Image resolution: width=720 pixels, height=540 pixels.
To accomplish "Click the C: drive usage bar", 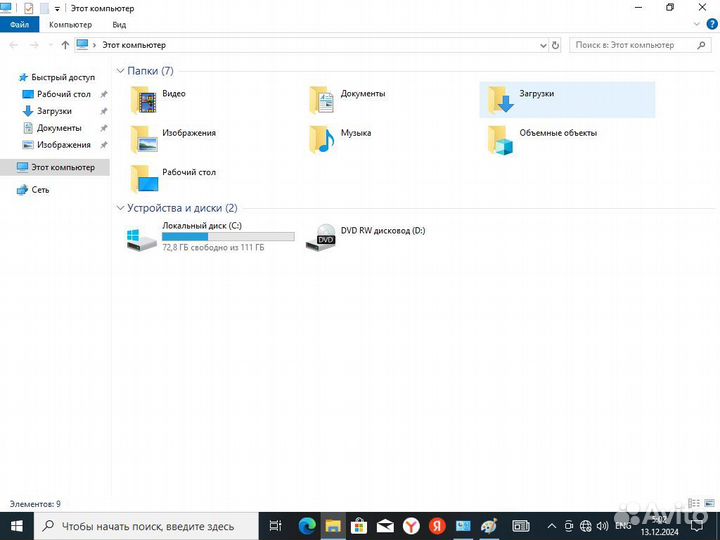I will click(x=228, y=236).
